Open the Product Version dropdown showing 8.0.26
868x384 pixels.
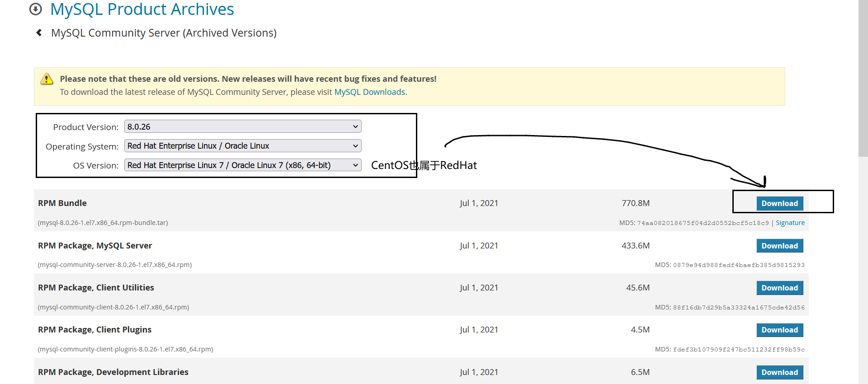point(243,126)
